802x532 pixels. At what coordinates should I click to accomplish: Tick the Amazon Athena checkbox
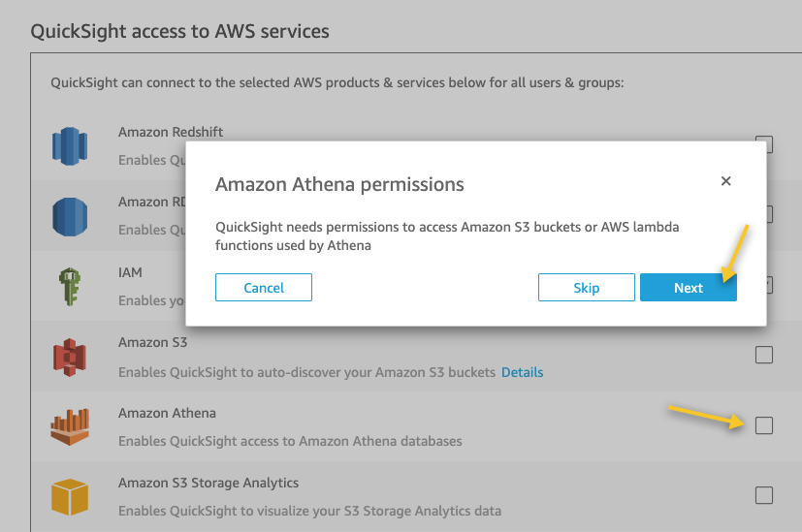pyautogui.click(x=764, y=425)
